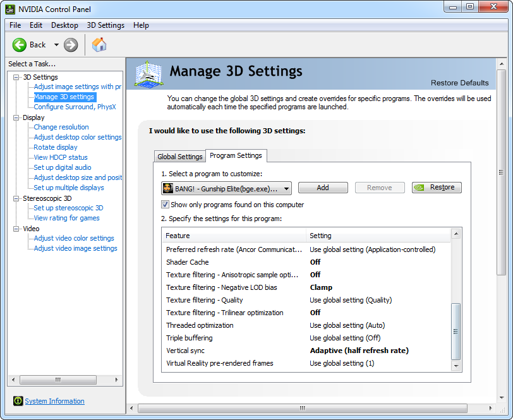
Task: Open the Back history dropdown arrow
Action: pos(56,45)
